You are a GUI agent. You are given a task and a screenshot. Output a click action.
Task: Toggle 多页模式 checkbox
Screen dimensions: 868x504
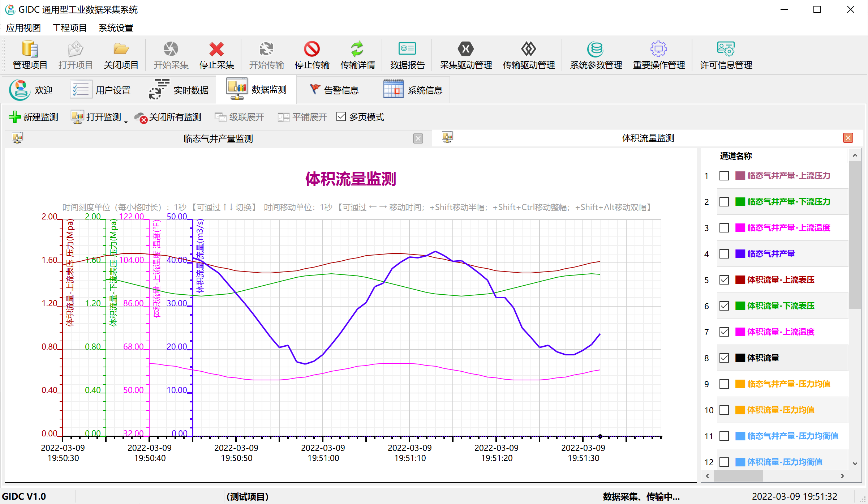[x=341, y=116]
